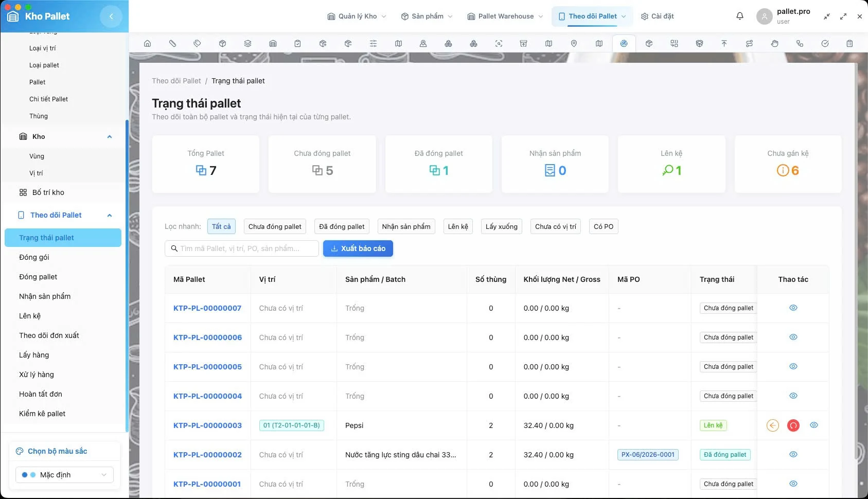
Task: Toggle the 'Lấy xuống' quick filter
Action: click(502, 226)
